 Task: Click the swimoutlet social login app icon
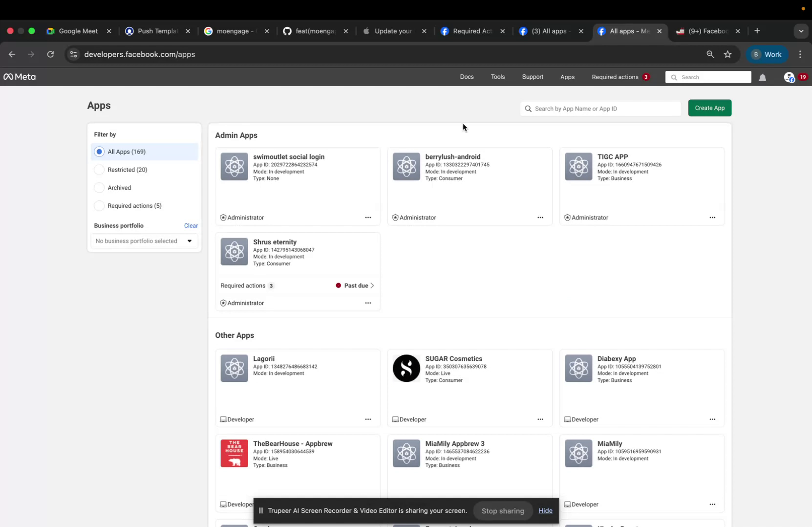234,166
